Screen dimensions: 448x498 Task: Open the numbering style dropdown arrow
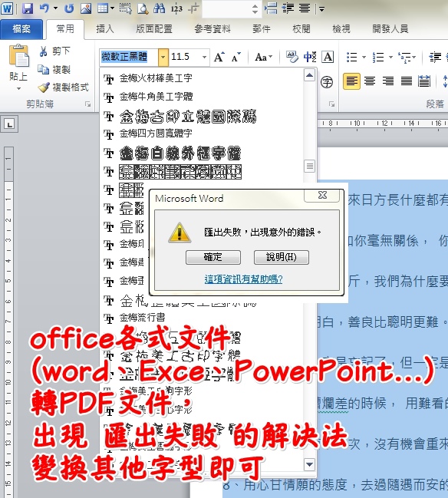[390, 58]
